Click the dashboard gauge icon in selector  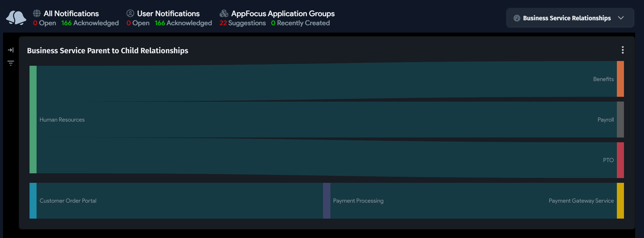(x=516, y=18)
